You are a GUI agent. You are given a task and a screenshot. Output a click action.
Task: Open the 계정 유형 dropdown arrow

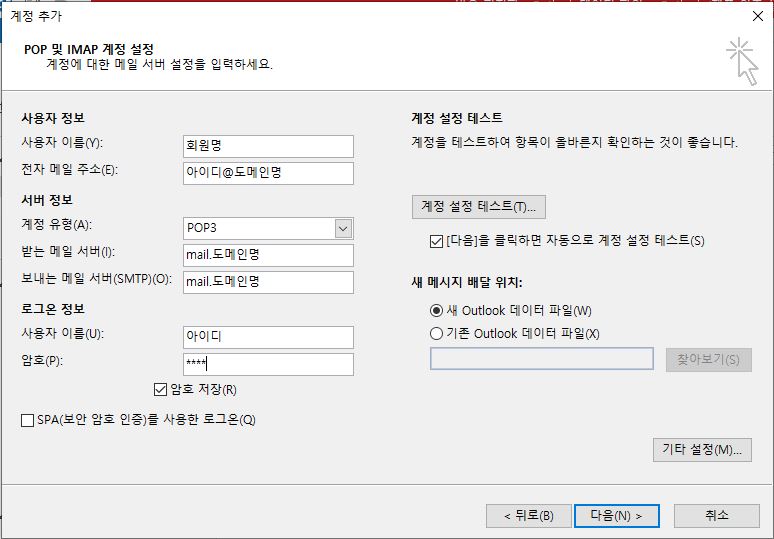pyautogui.click(x=343, y=228)
